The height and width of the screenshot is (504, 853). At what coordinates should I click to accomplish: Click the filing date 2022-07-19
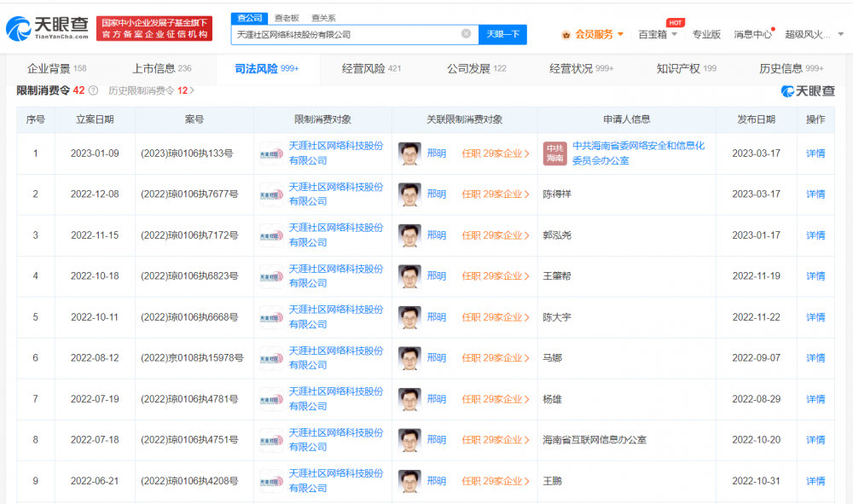pyautogui.click(x=95, y=399)
